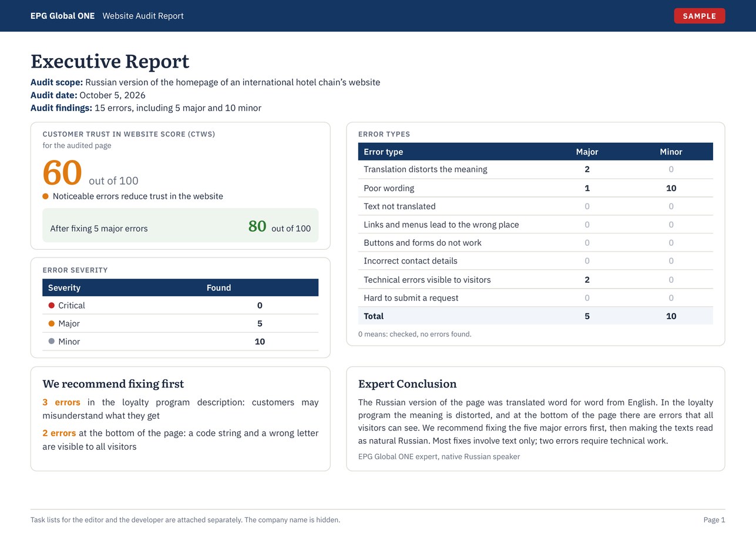
Task: Click 'Technical errors visible to visitors' row label
Action: tap(427, 280)
